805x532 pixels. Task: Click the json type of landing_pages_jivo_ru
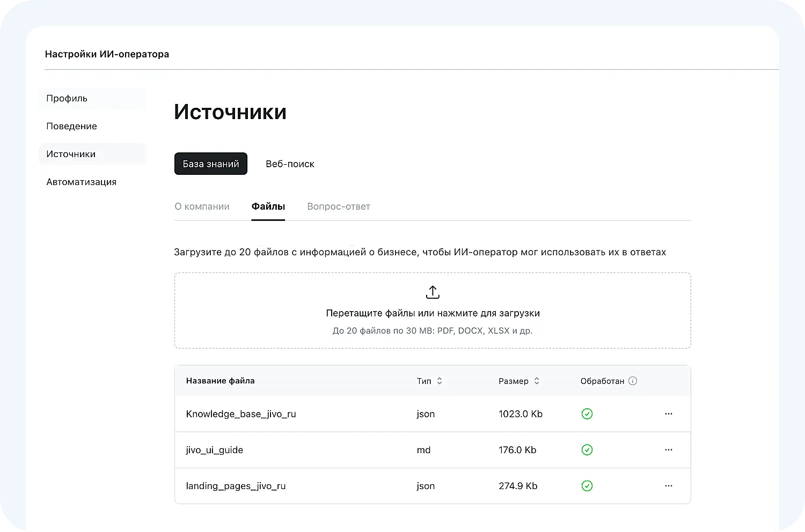[x=426, y=486]
